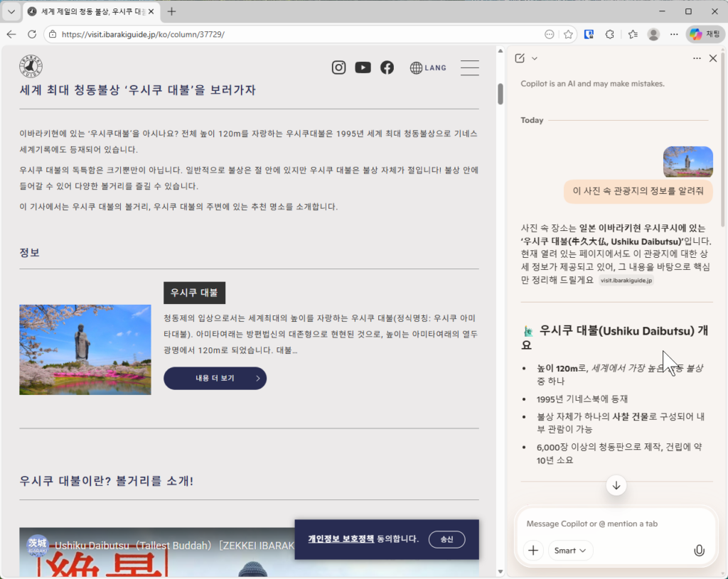Click the scroll-down arrow in Copilot chat
Viewport: 728px width, 579px height.
point(616,486)
